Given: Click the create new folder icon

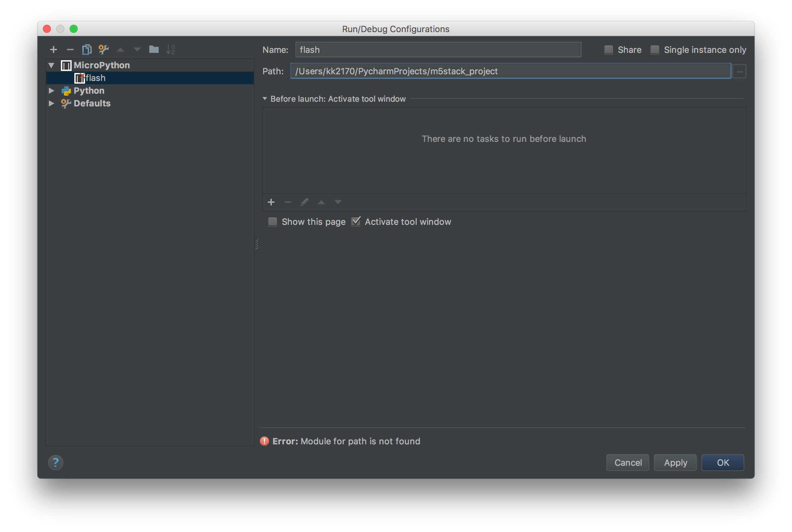Looking at the screenshot, I should coord(154,50).
